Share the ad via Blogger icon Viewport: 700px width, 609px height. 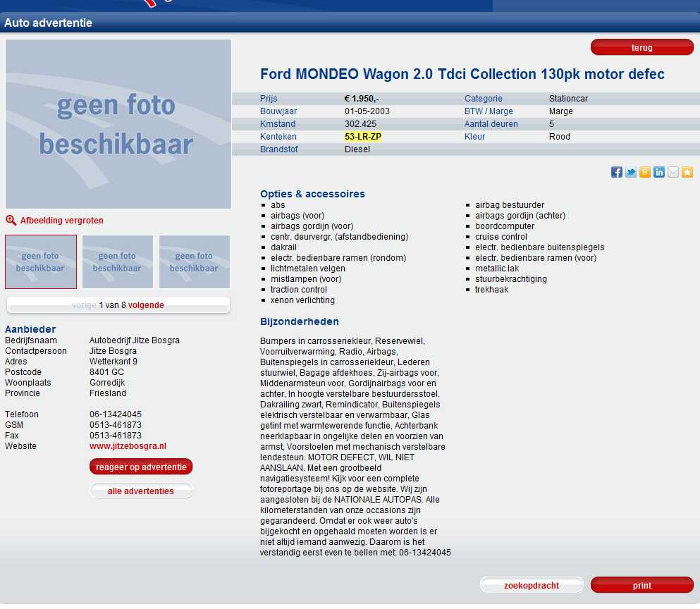point(644,172)
